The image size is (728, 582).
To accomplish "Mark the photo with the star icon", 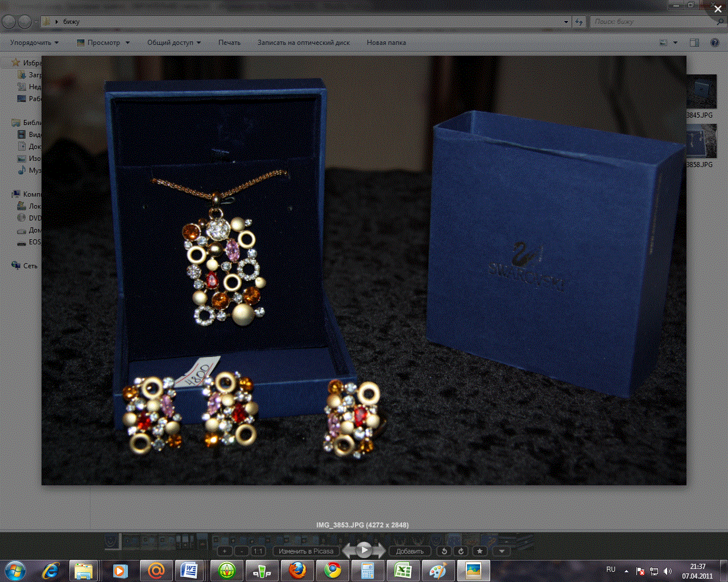I will point(480,551).
